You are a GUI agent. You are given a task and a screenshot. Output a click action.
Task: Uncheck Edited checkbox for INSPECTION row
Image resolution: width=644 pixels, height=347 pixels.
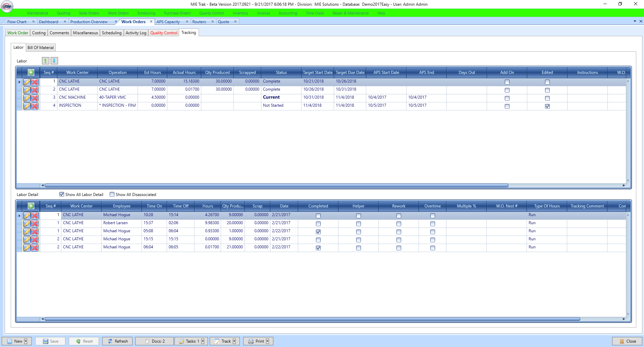coord(547,106)
